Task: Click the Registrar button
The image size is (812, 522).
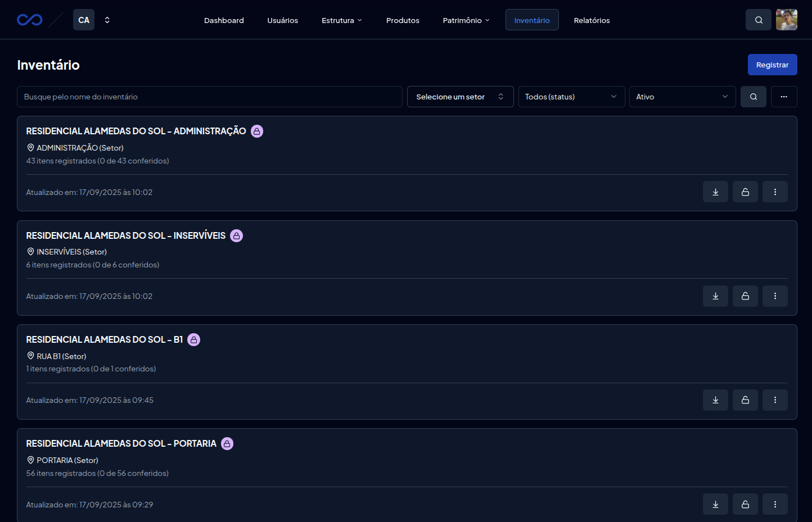Action: [x=772, y=65]
